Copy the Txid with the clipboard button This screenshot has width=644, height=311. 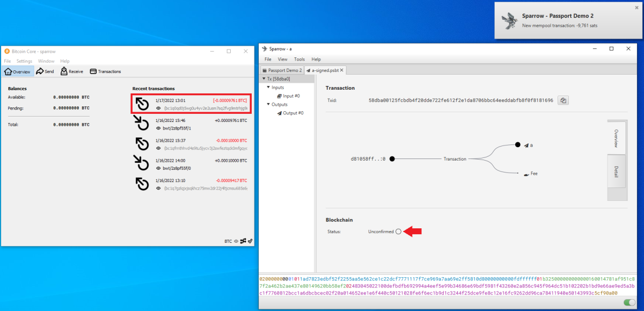[563, 100]
